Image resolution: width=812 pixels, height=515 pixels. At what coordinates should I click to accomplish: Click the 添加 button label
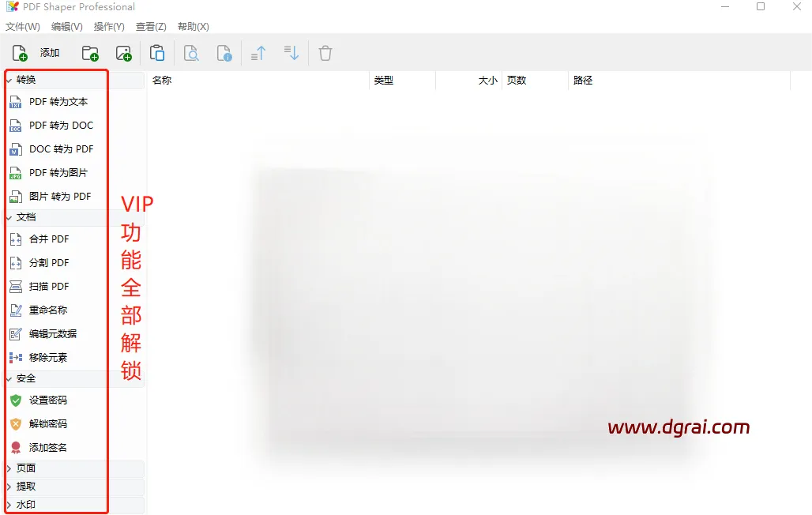[50, 53]
